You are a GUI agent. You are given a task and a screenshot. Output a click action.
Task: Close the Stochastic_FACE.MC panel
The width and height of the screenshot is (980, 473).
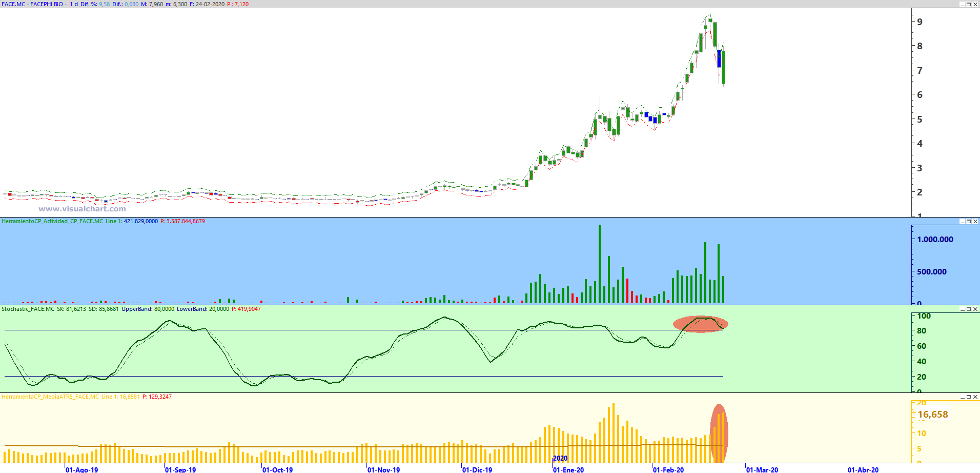point(975,309)
